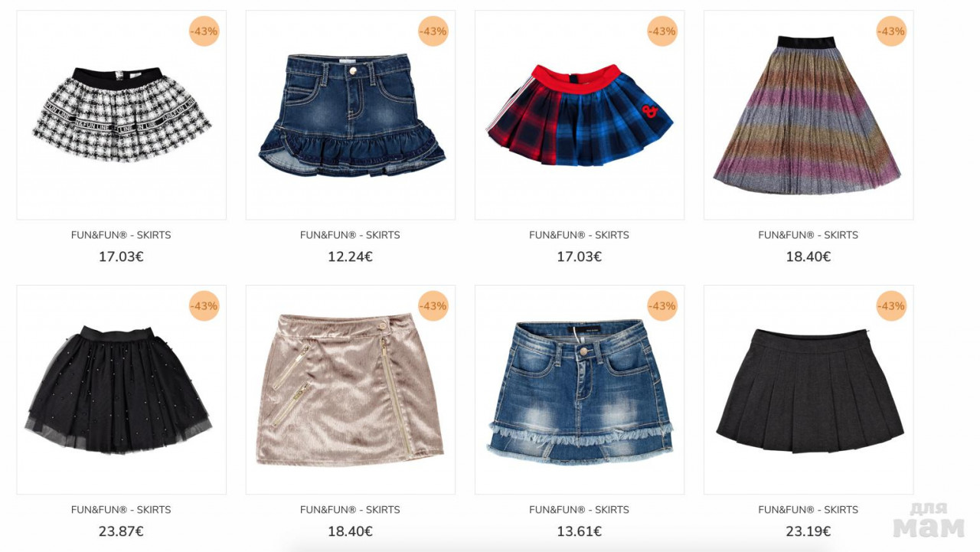This screenshot has height=552, width=980.
Task: Click discount badge on black tulle skirt
Action: point(204,306)
